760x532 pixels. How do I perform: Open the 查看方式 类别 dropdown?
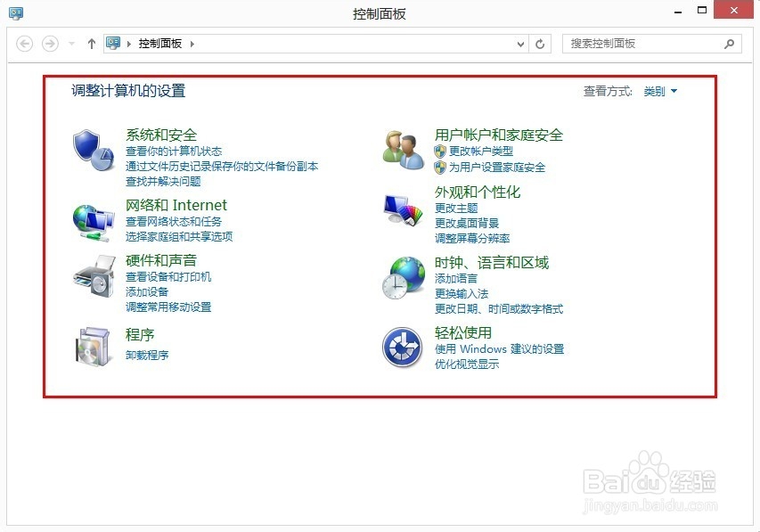tap(659, 90)
